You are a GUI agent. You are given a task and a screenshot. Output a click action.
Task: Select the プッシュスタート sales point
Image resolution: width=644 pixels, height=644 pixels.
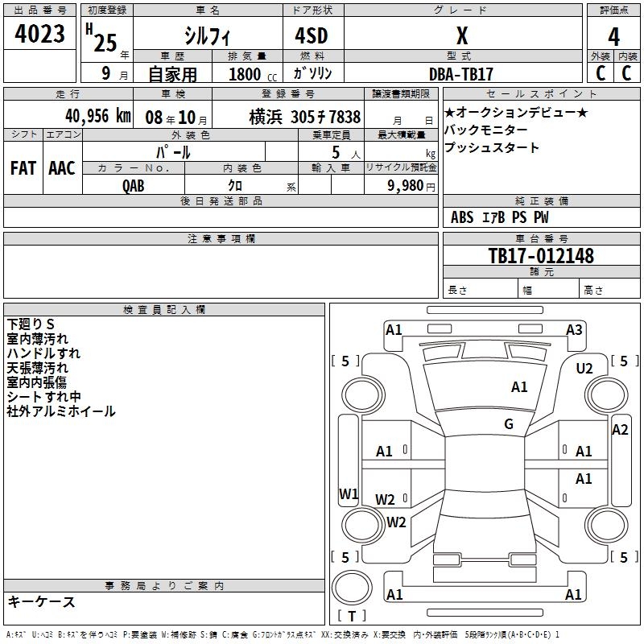pyautogui.click(x=492, y=147)
